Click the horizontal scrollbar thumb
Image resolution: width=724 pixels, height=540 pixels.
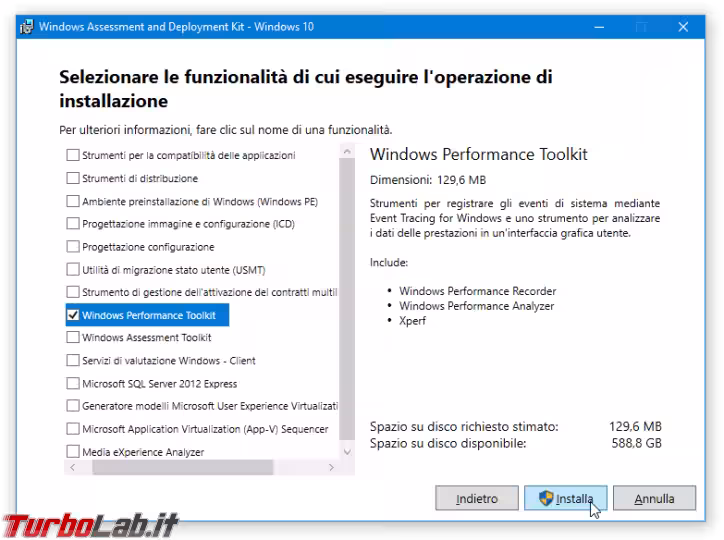(x=182, y=467)
